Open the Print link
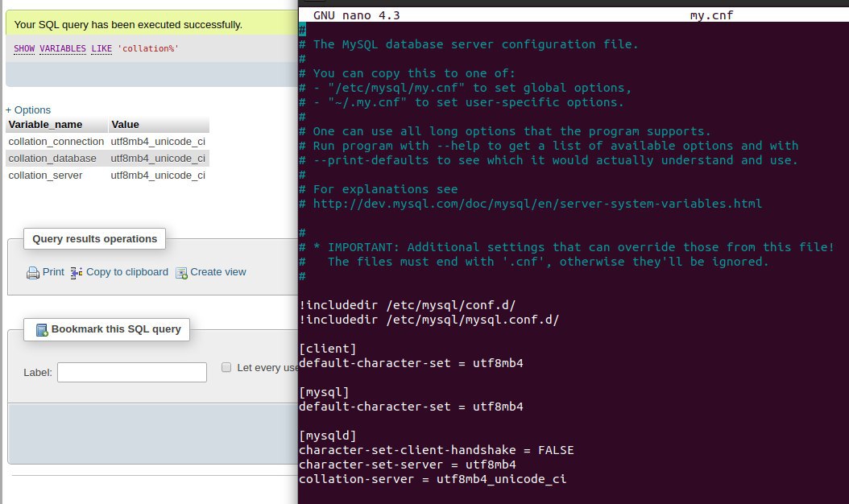The image size is (849, 504). [x=53, y=272]
